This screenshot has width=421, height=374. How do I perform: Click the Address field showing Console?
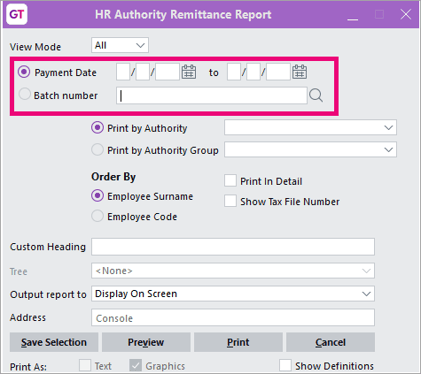point(233,318)
